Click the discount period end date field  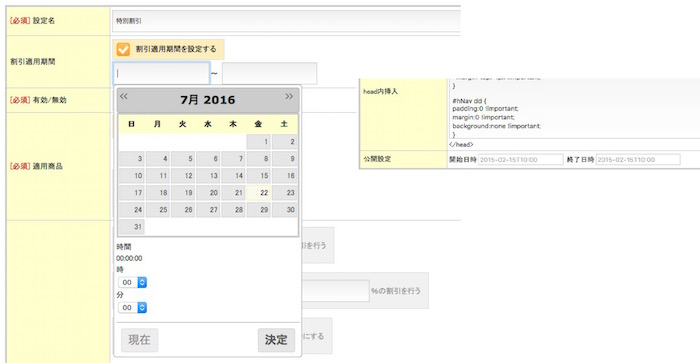[269, 74]
